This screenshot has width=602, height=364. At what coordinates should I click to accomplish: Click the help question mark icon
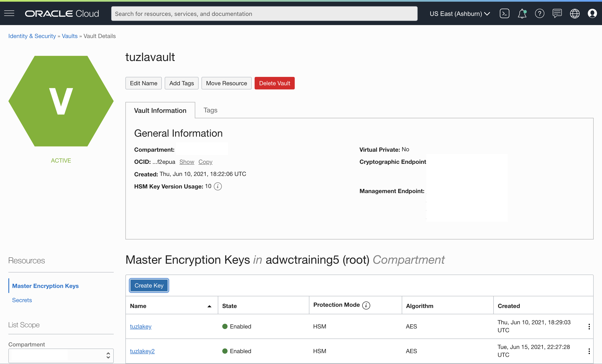pos(540,13)
